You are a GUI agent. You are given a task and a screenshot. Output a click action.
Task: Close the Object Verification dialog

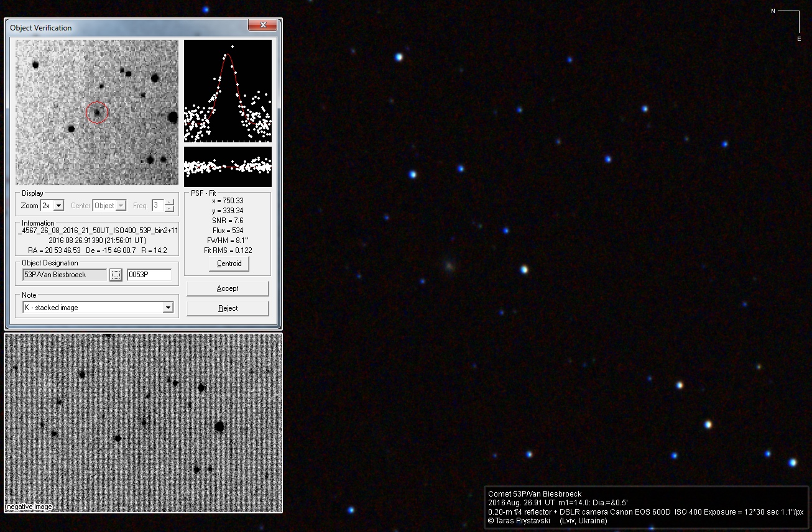tap(262, 25)
